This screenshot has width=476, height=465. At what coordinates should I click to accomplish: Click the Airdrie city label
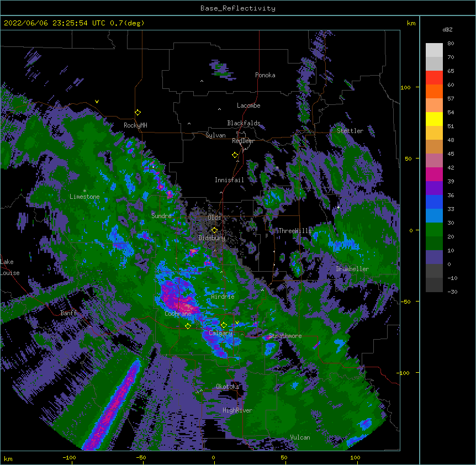[x=223, y=297]
